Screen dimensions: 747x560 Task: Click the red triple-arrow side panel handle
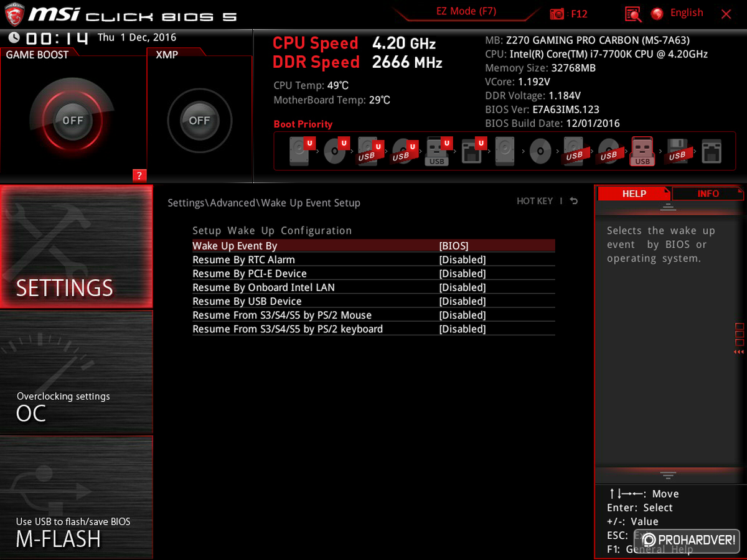[739, 352]
